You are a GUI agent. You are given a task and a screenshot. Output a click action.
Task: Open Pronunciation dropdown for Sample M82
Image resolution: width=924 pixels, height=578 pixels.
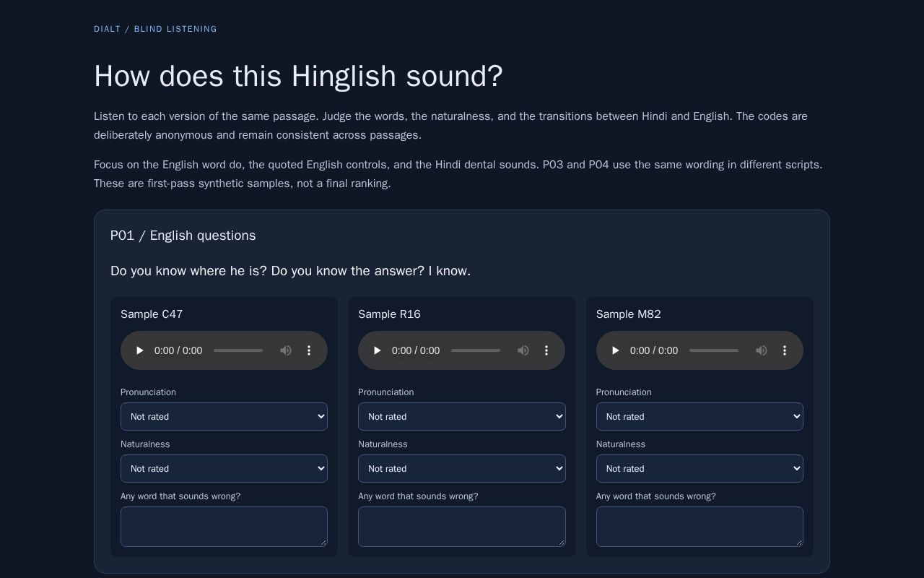(699, 416)
